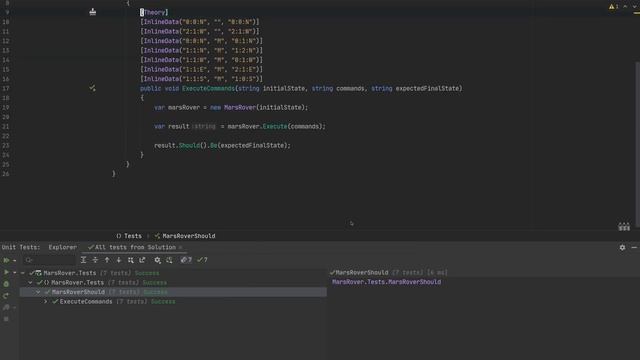Image resolution: width=640 pixels, height=360 pixels.
Task: Run selected unit tests from side strip
Action: point(6,272)
